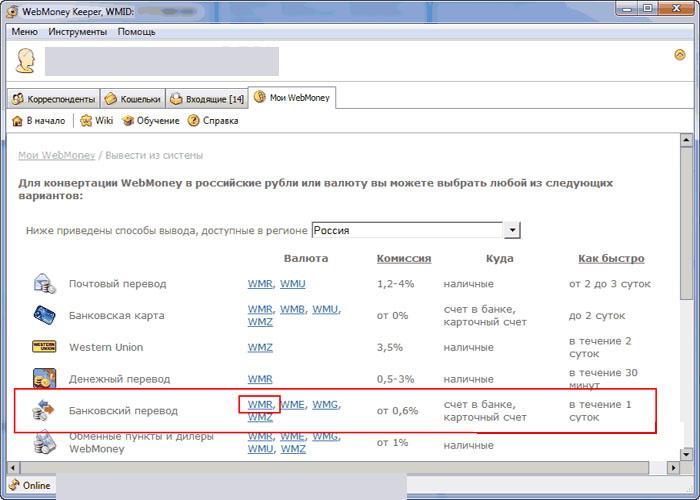Click the vertical scrollbar up arrow
The image size is (700, 500).
coord(686,140)
